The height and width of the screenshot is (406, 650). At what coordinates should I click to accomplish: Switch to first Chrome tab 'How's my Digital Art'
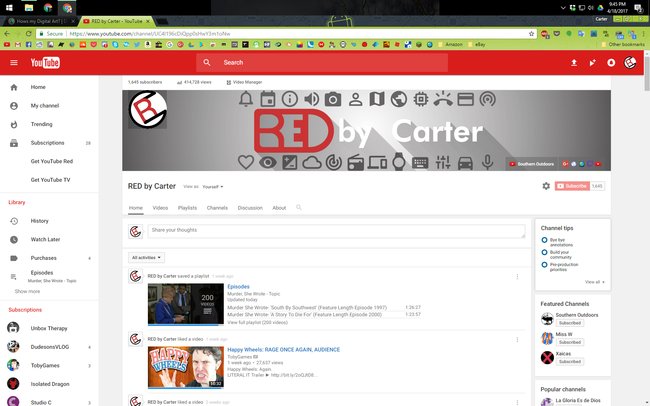click(x=40, y=21)
